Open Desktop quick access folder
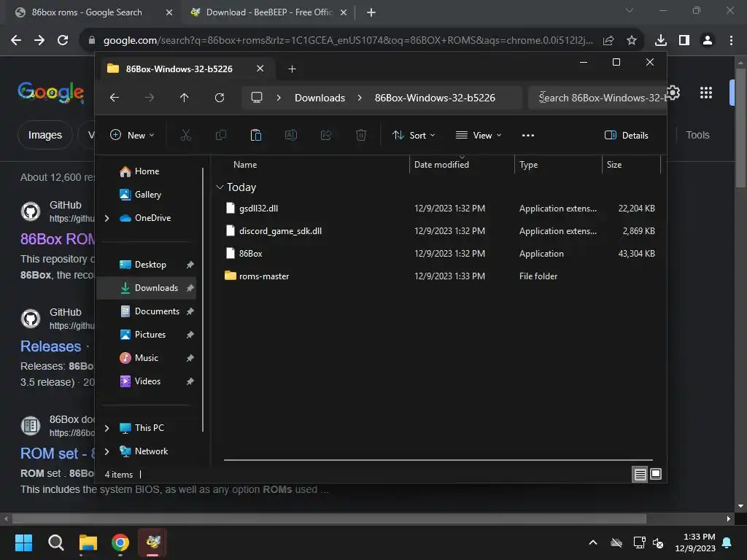The image size is (747, 560). [x=150, y=265]
